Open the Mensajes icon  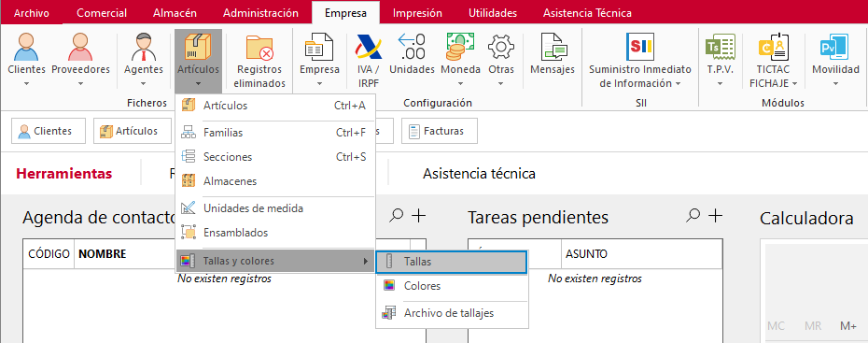(552, 55)
